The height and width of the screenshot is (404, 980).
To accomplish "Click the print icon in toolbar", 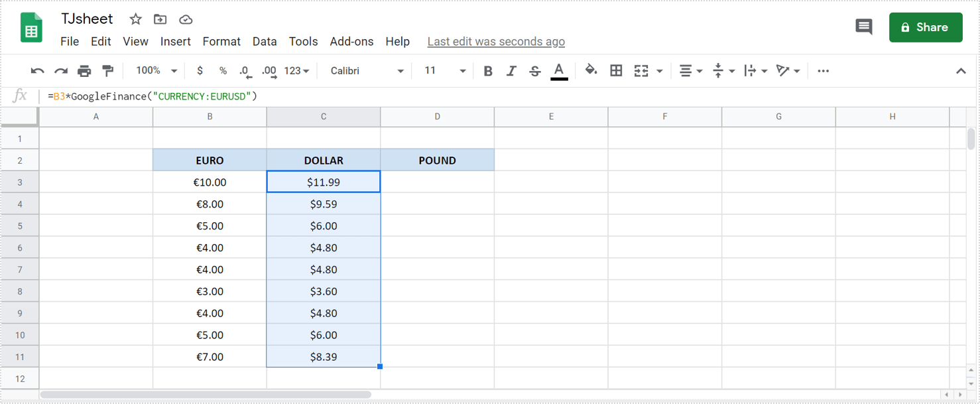I will tap(84, 71).
